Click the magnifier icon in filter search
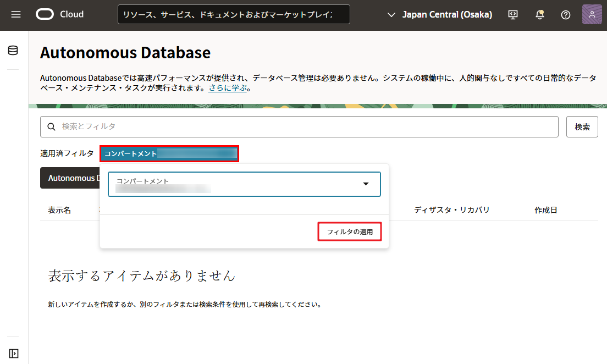 [x=52, y=126]
